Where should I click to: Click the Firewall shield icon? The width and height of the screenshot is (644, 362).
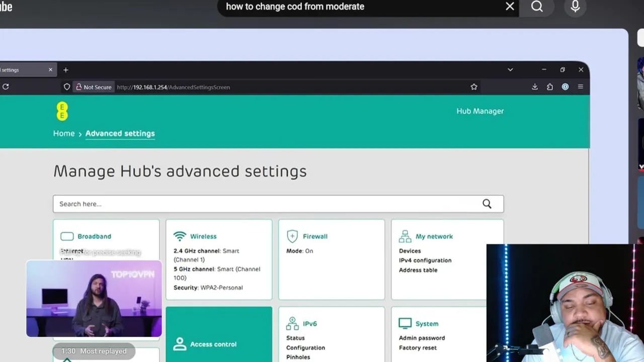tap(292, 236)
